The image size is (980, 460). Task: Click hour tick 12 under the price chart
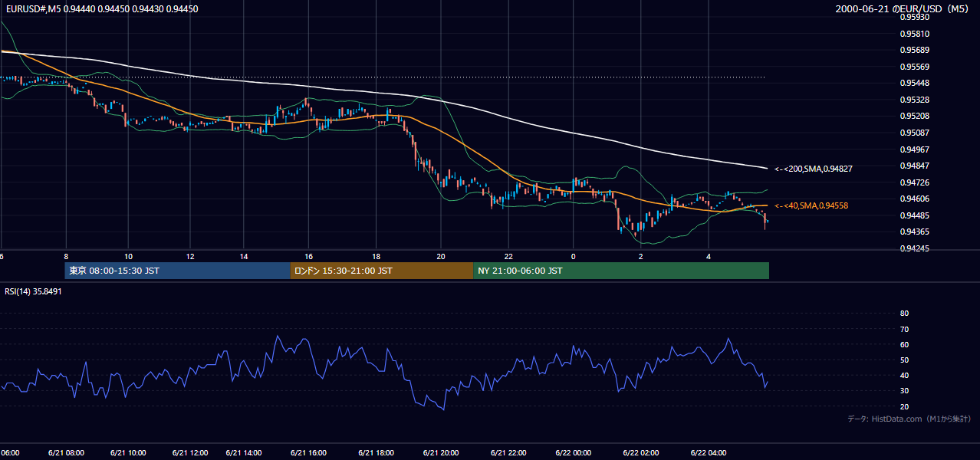189,256
